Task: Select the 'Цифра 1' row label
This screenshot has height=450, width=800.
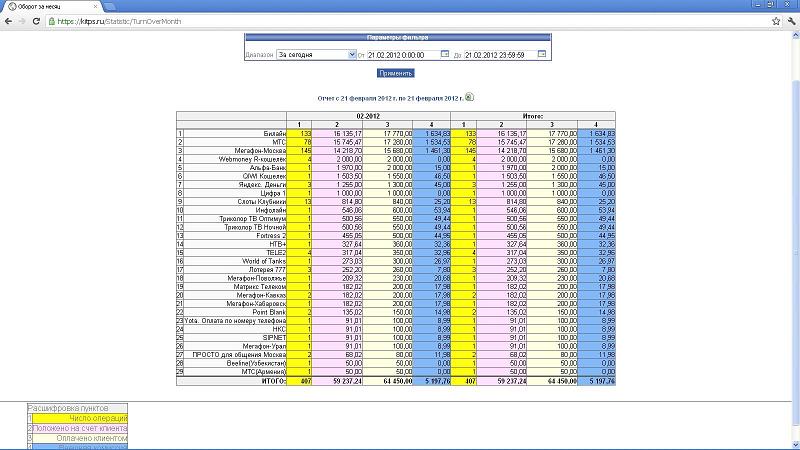Action: [273, 193]
